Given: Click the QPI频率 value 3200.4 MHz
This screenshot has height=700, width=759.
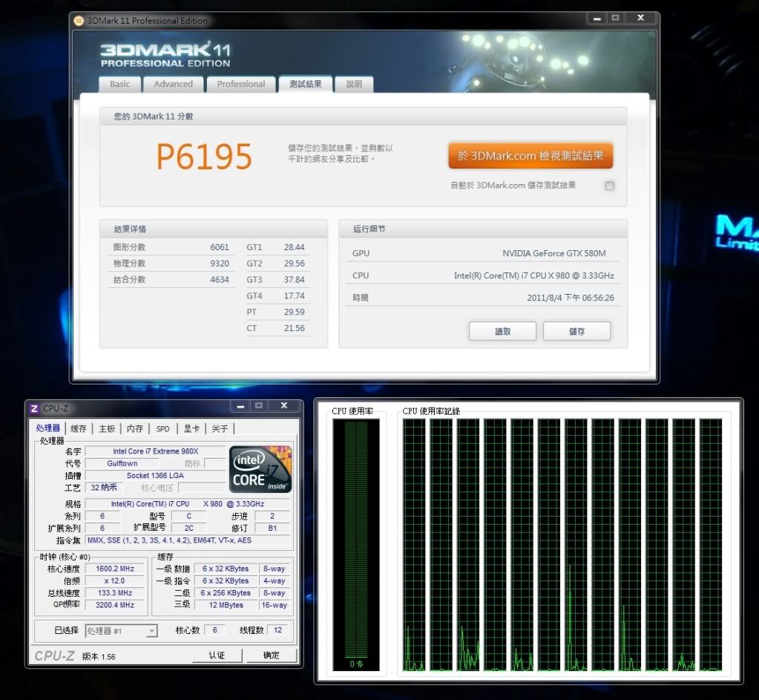Looking at the screenshot, I should point(115,605).
